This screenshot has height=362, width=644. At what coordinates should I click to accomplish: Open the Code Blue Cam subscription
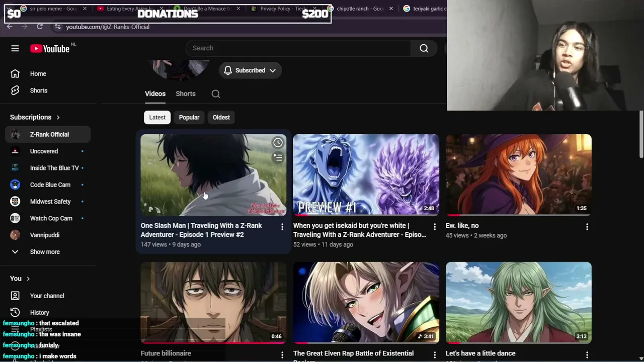48,185
